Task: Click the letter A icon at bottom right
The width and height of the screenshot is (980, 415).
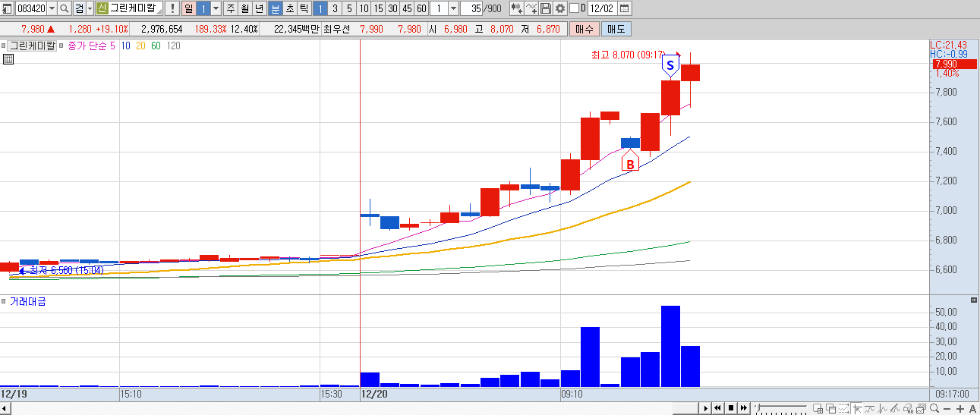Action: (x=972, y=409)
